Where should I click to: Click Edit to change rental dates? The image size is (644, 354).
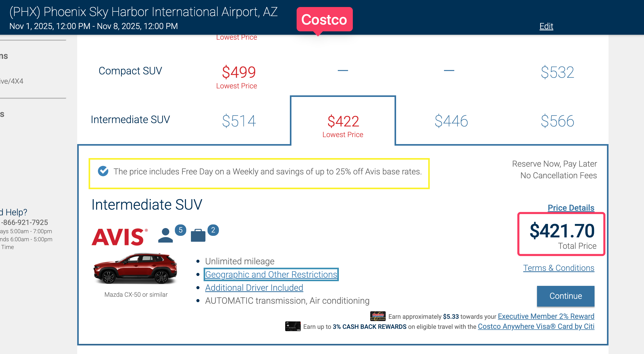tap(546, 26)
